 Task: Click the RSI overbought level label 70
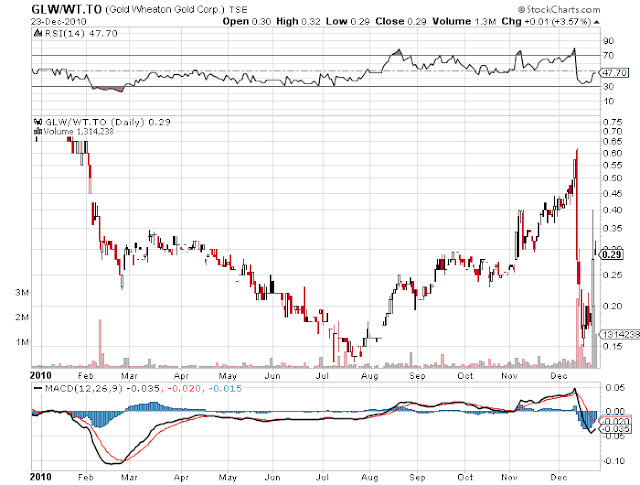pos(608,55)
